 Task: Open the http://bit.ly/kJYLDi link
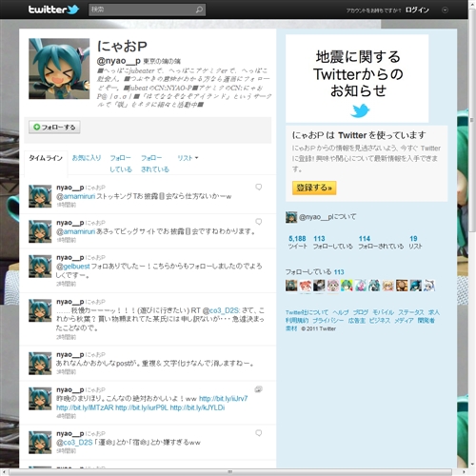click(x=197, y=407)
